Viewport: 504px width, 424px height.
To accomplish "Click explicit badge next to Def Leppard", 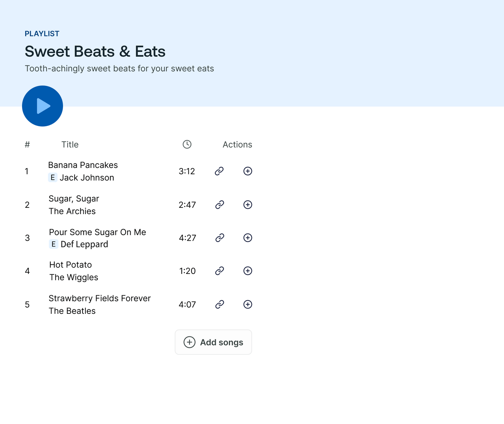I will tap(53, 244).
